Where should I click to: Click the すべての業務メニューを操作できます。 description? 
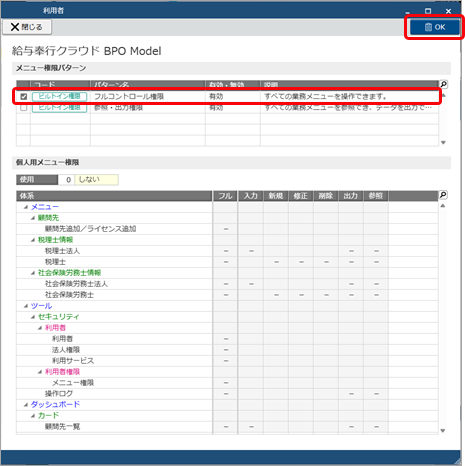(326, 97)
